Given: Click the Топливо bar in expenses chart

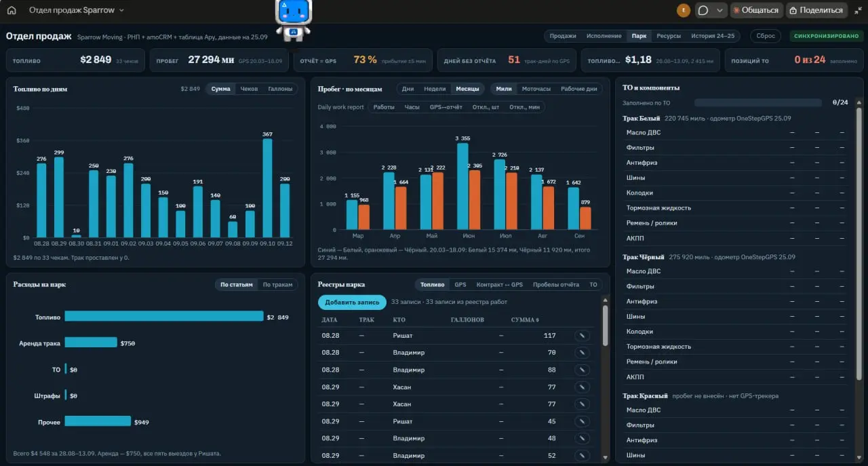Looking at the screenshot, I should pos(164,317).
